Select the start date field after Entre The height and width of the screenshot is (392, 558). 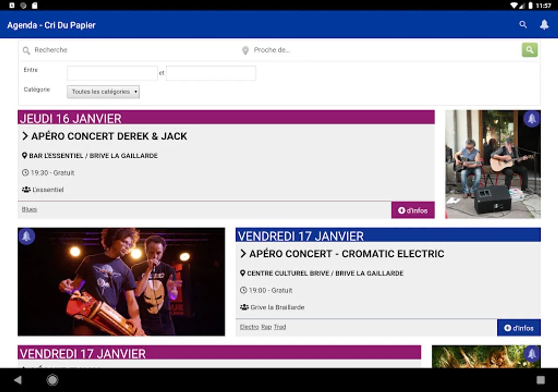coord(112,73)
